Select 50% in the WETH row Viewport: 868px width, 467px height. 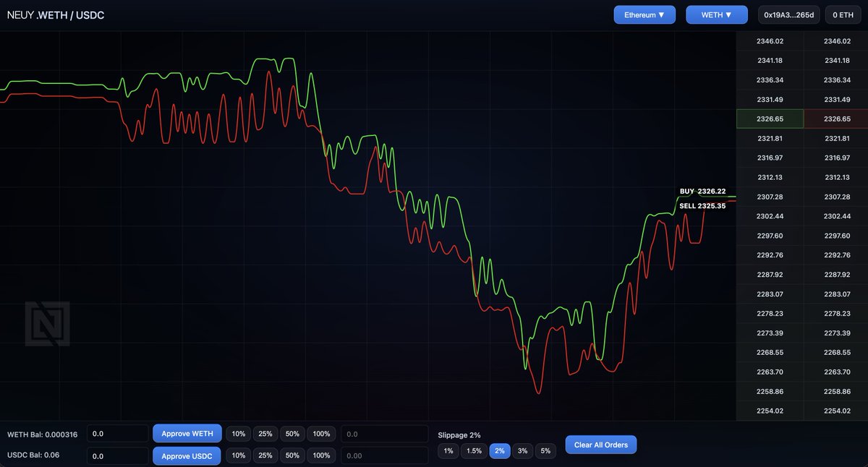pos(292,434)
